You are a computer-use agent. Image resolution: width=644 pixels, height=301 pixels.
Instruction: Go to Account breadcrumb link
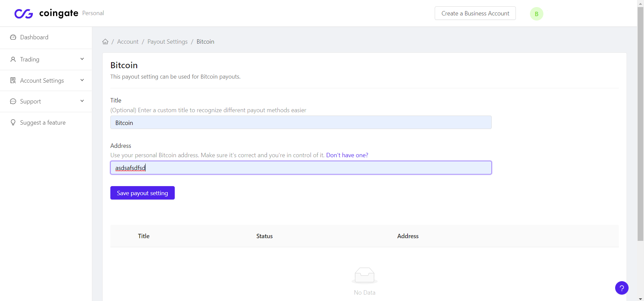[x=128, y=42]
